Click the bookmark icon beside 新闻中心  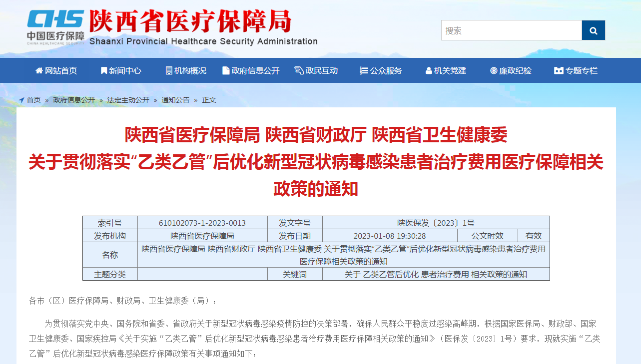pyautogui.click(x=104, y=71)
